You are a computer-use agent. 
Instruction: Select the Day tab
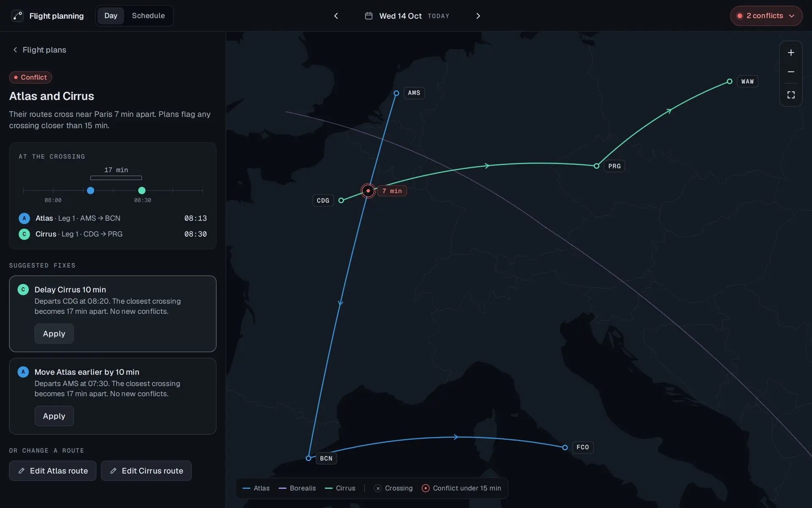[x=111, y=16]
